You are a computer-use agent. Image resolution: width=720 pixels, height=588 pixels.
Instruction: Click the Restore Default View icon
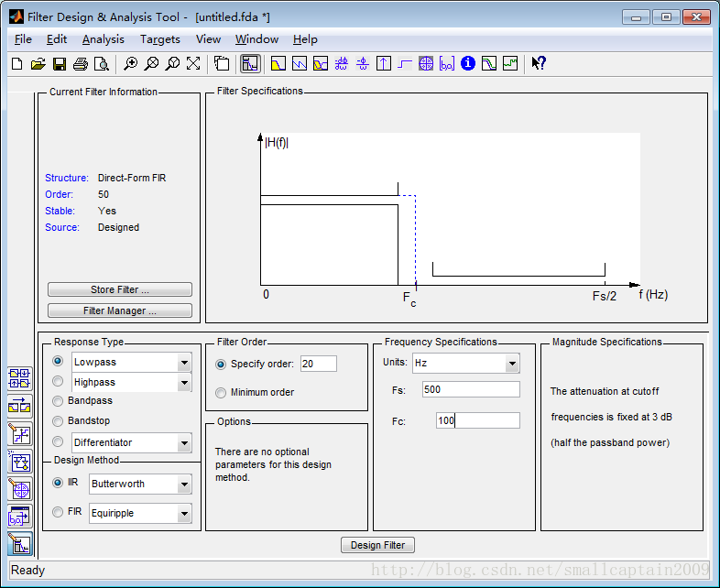[x=193, y=63]
